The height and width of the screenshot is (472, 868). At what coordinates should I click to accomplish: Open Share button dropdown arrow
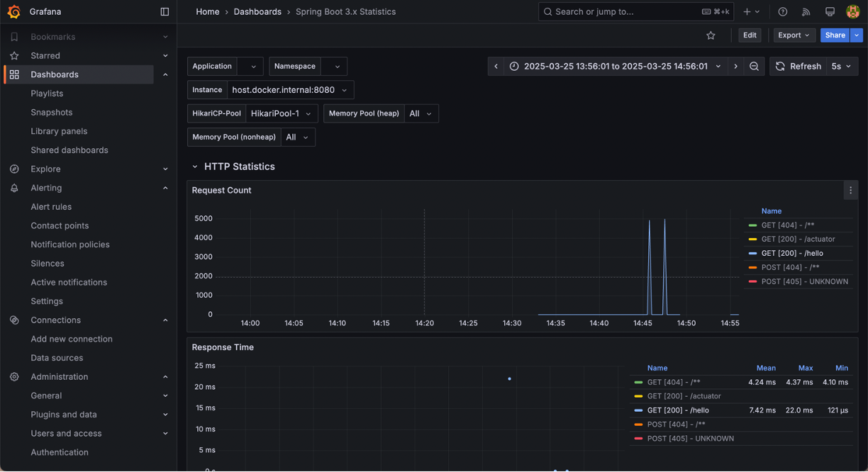tap(857, 35)
